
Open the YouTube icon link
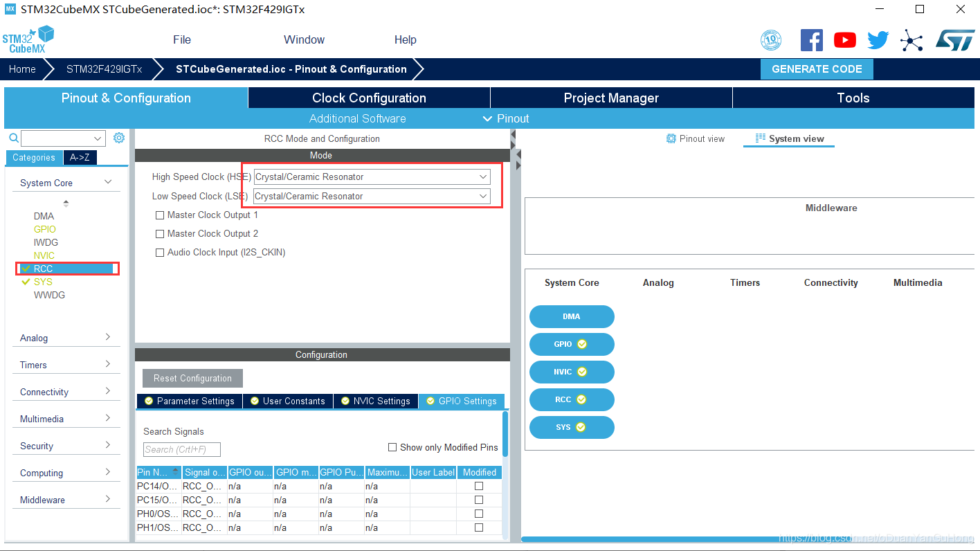(844, 40)
